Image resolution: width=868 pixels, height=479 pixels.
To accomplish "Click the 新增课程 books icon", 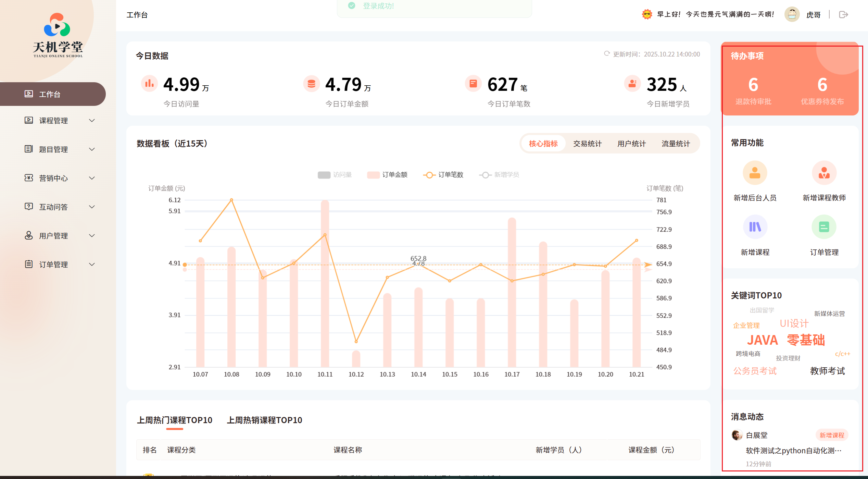I will pos(755,227).
